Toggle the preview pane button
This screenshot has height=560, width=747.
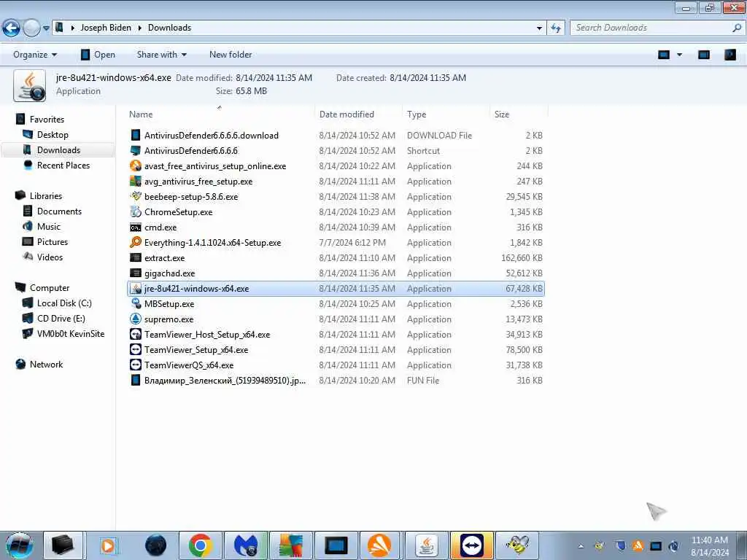click(704, 55)
